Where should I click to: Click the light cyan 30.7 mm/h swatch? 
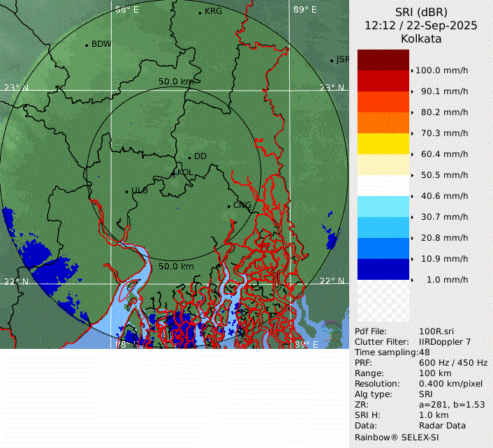[x=383, y=207]
